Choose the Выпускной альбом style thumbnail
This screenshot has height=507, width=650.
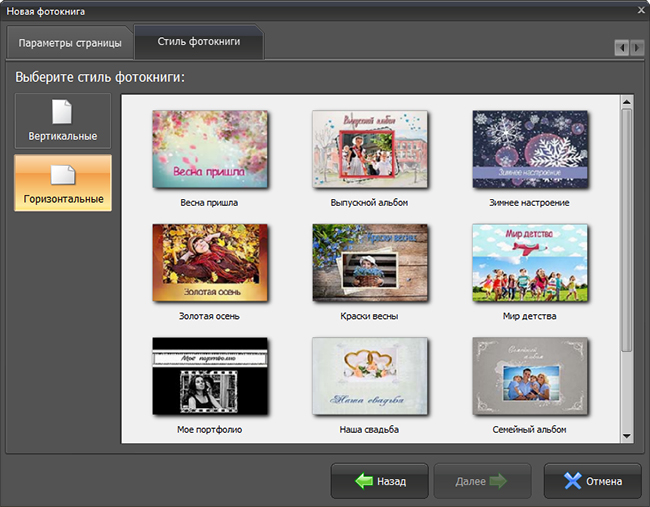370,149
